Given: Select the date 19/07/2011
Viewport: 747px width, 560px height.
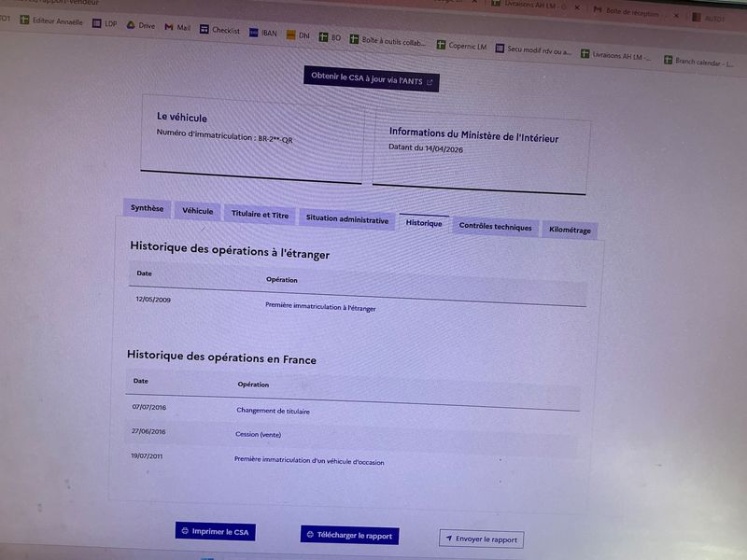Looking at the screenshot, I should point(147,455).
